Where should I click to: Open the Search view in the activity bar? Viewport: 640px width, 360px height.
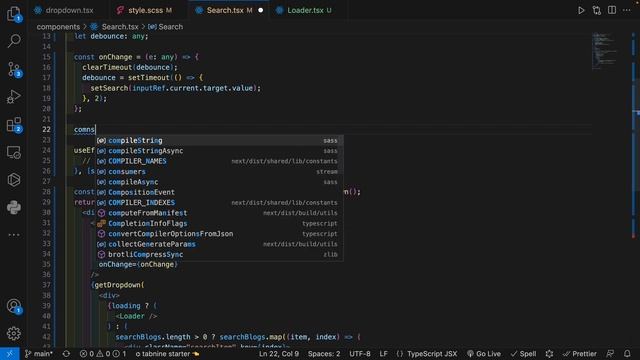click(14, 41)
